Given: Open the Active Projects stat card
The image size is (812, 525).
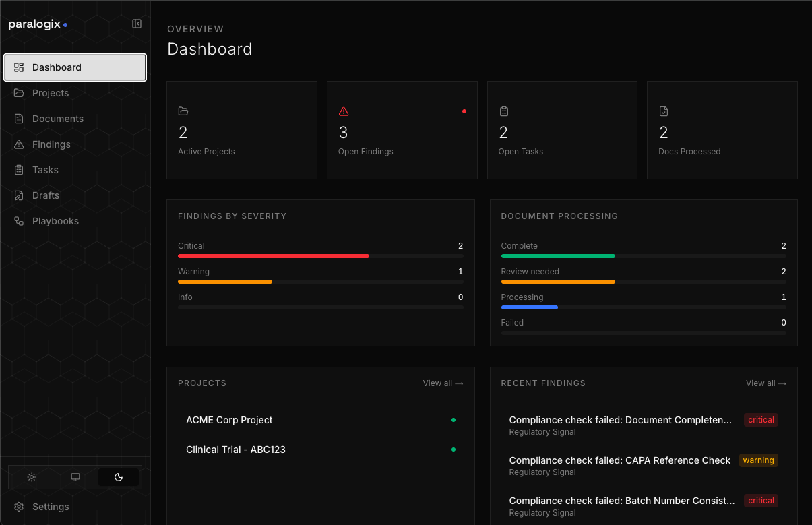Looking at the screenshot, I should pyautogui.click(x=242, y=130).
